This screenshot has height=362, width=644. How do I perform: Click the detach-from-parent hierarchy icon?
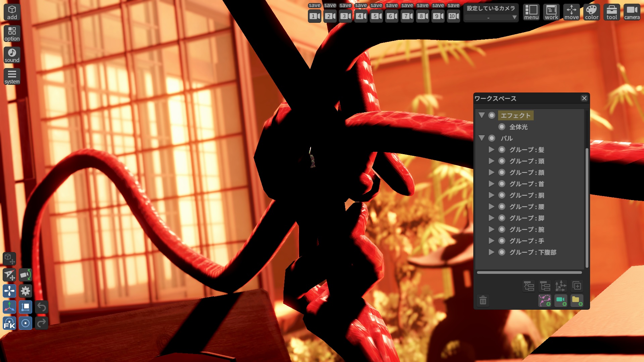coord(529,286)
